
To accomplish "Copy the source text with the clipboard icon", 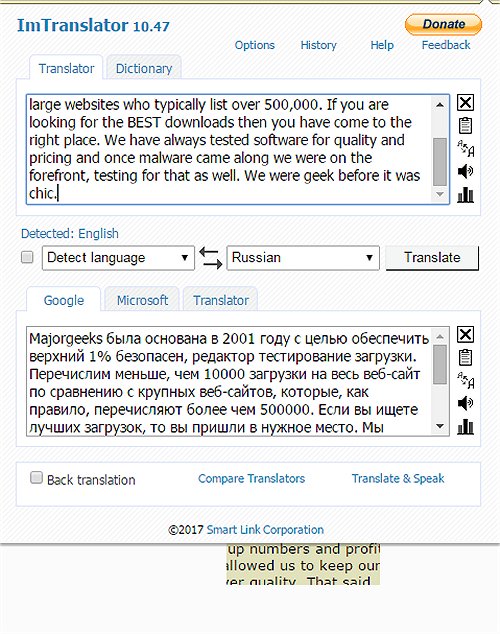I will coord(465,125).
